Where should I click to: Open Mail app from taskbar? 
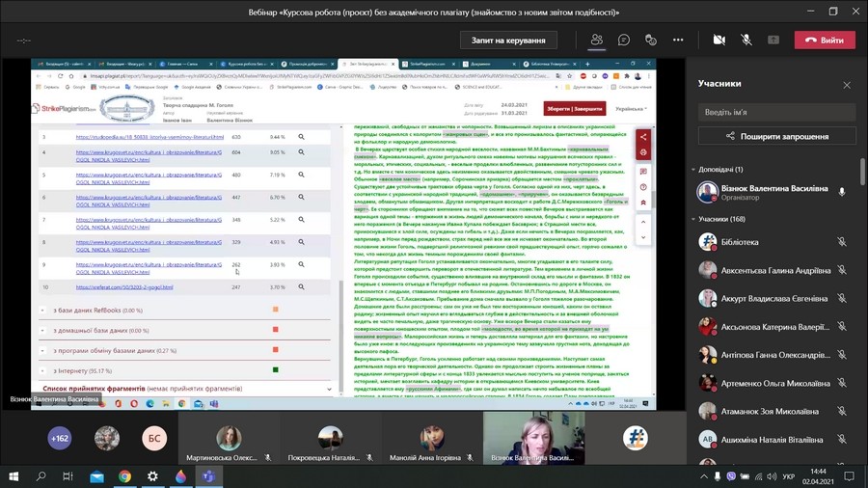[x=96, y=476]
